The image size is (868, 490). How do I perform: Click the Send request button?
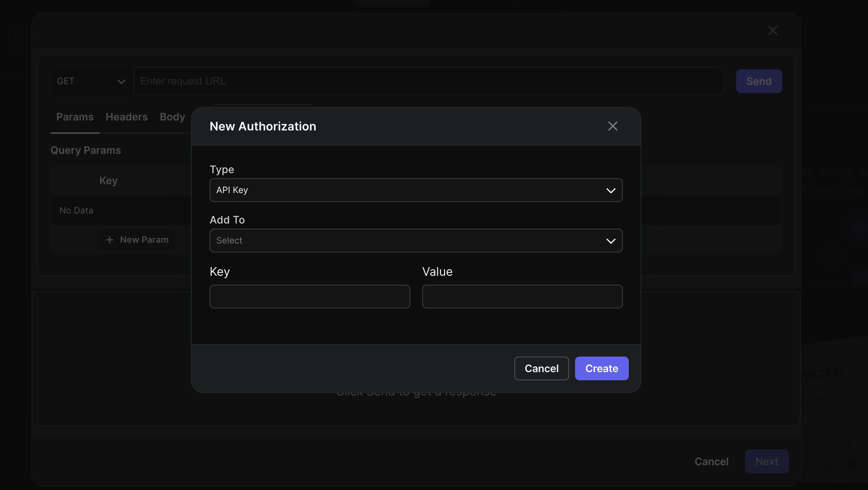pyautogui.click(x=759, y=81)
